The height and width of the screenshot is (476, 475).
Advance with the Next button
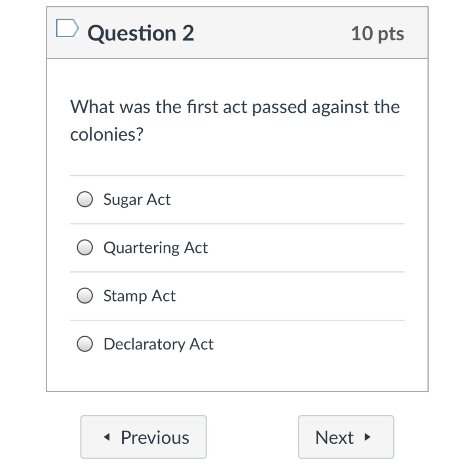[346, 437]
